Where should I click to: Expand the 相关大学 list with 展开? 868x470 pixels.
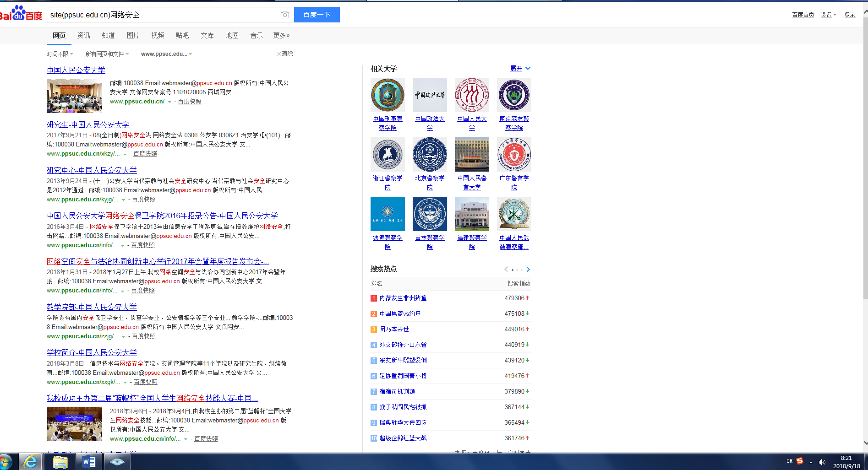tap(520, 69)
